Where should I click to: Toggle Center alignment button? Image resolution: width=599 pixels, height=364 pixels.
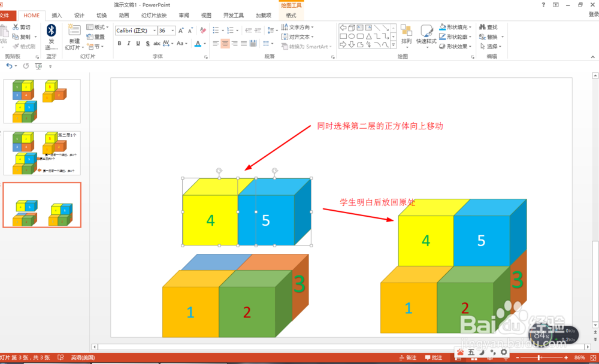pos(225,44)
